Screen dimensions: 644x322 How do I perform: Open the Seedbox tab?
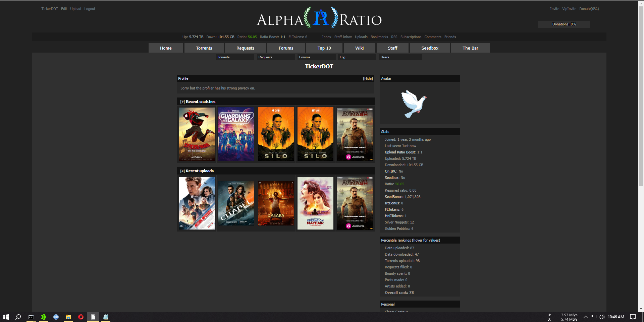click(430, 48)
